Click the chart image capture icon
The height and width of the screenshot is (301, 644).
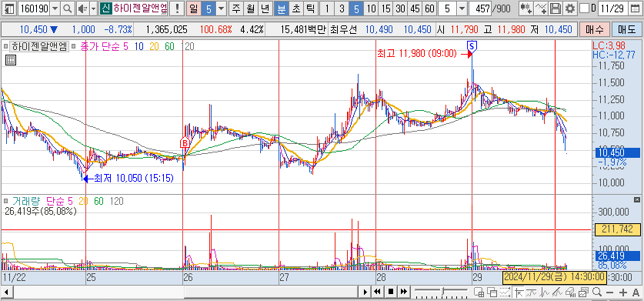584,293
